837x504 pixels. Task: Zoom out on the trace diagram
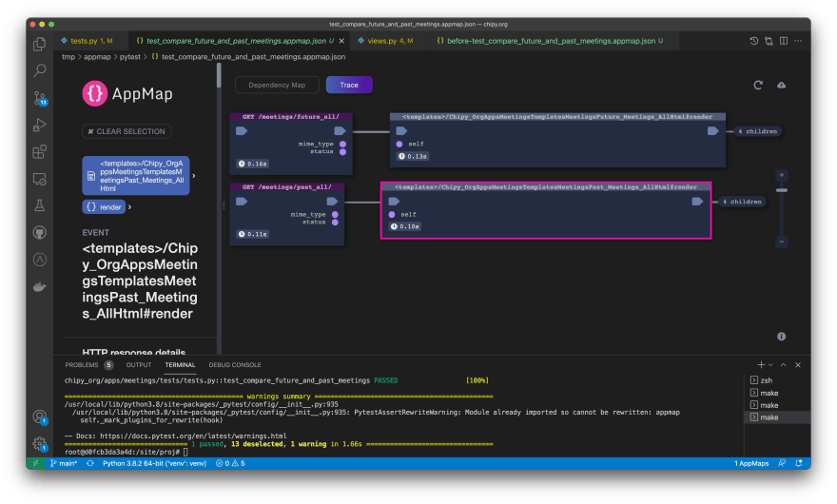(782, 242)
